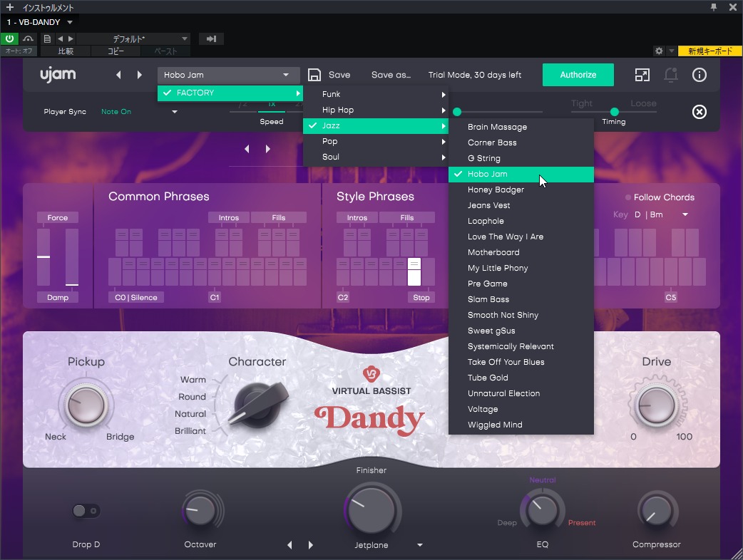Click the host settings gear icon
Image resolution: width=743 pixels, height=560 pixels.
(659, 51)
